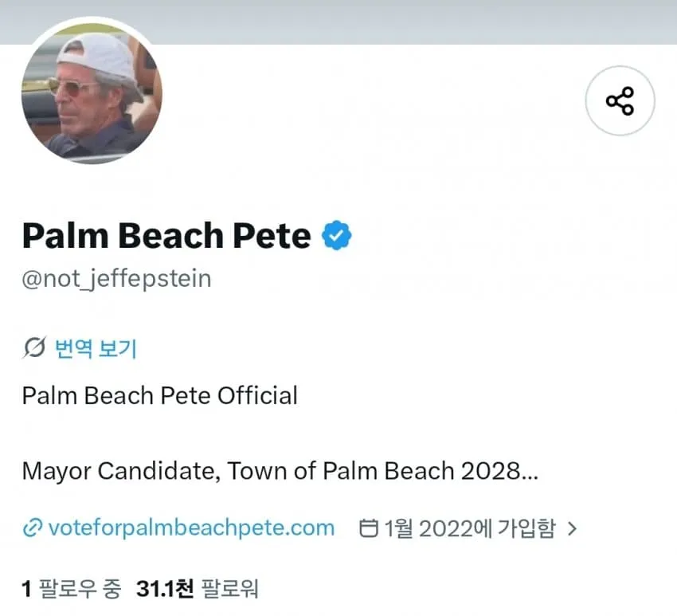Screen dimensions: 677x616
Task: Click the follower count number 31.1천
Action: pos(165,589)
